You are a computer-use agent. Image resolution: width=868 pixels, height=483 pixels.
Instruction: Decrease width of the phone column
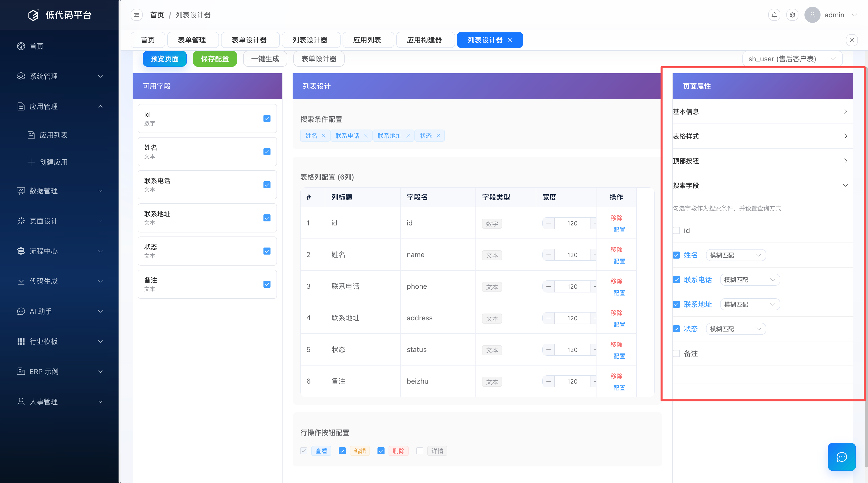pyautogui.click(x=549, y=286)
